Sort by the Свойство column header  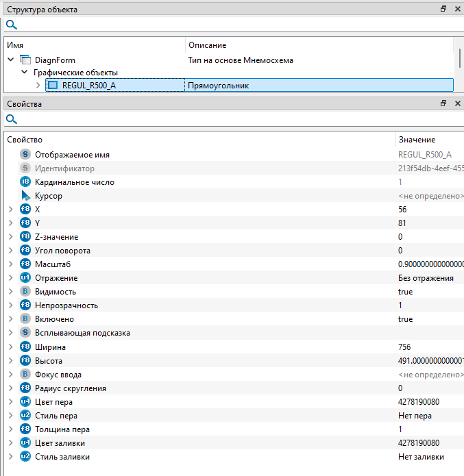click(199, 139)
